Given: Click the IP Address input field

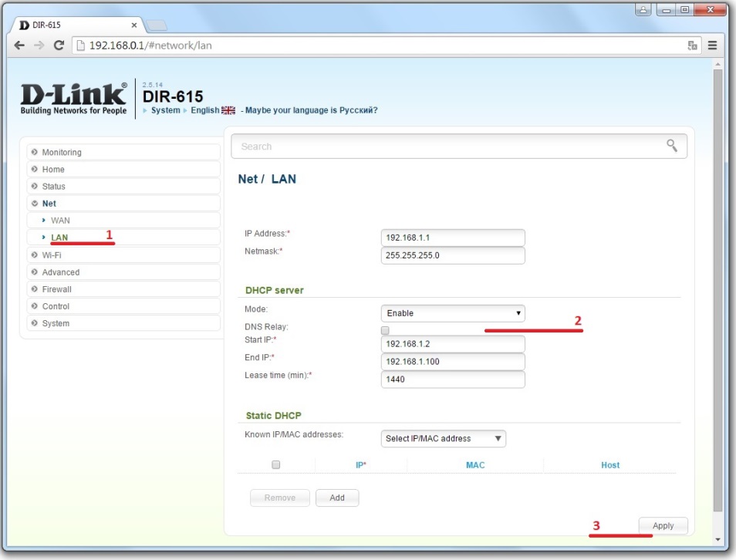Looking at the screenshot, I should 453,238.
